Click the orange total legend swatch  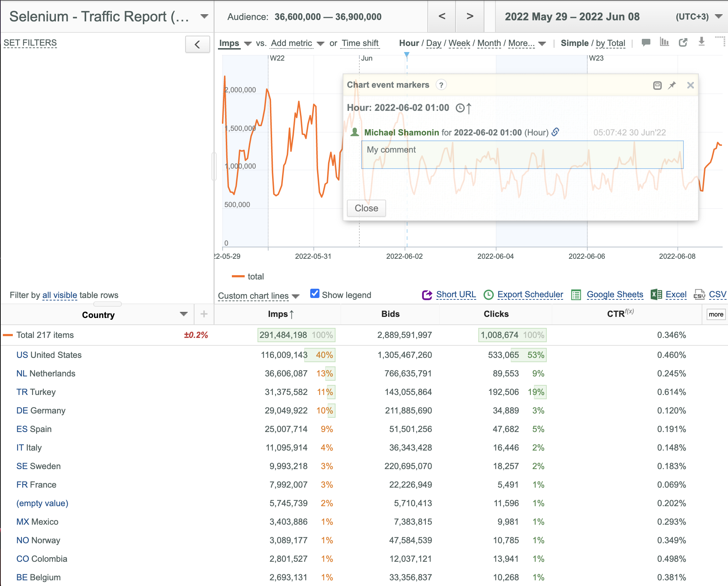pos(238,277)
